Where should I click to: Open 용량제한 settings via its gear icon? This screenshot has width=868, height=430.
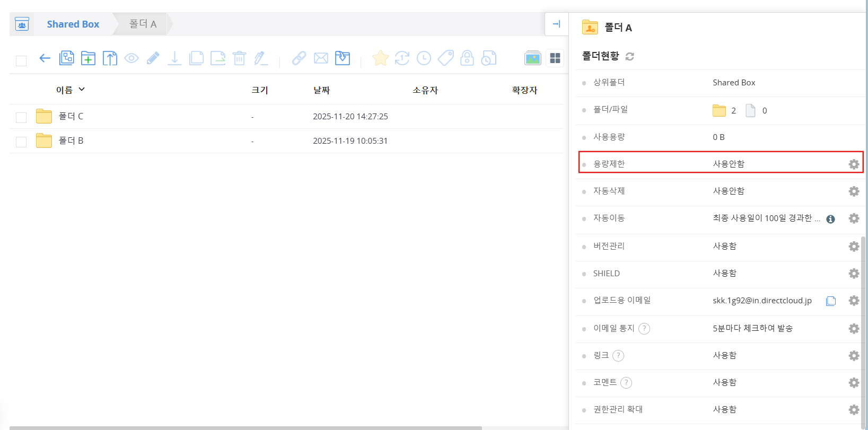click(853, 164)
